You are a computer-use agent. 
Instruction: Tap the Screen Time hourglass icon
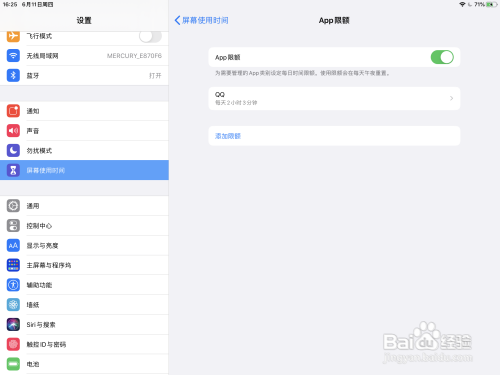pyautogui.click(x=13, y=170)
